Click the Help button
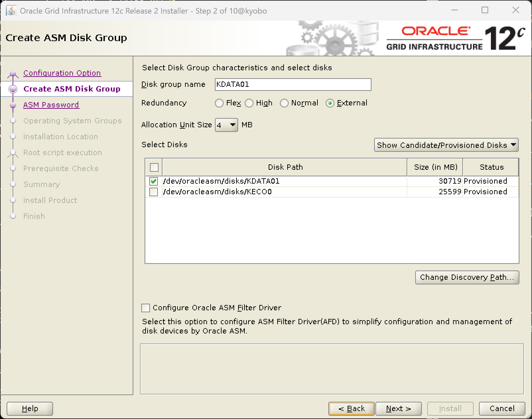 [x=30, y=409]
